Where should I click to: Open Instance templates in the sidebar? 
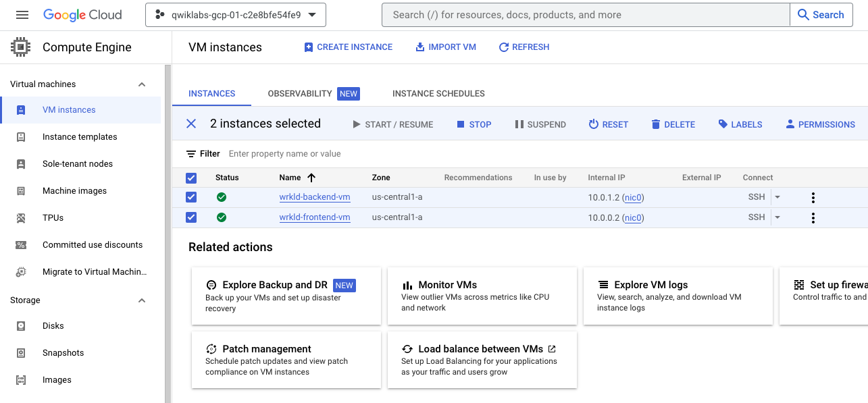(81, 137)
